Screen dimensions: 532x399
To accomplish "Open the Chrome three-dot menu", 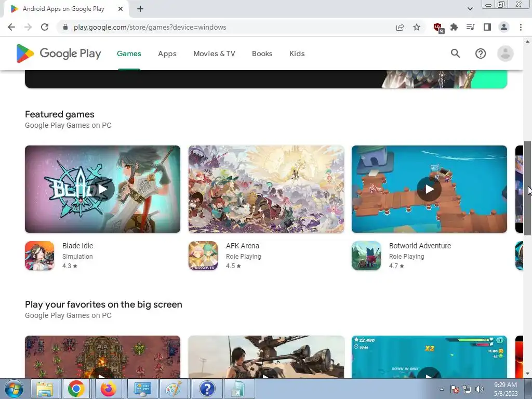I will click(x=521, y=27).
